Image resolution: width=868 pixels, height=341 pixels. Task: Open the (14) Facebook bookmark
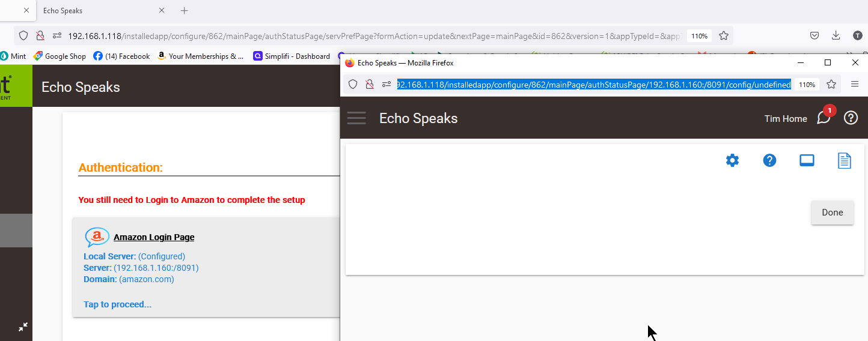(121, 56)
